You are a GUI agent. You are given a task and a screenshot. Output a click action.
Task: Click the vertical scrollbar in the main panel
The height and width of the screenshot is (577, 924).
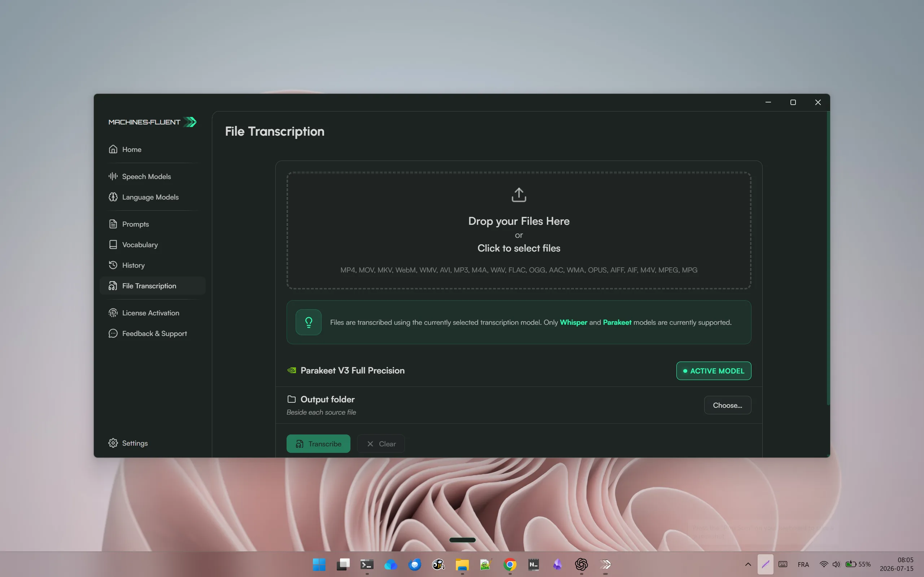coord(828,258)
